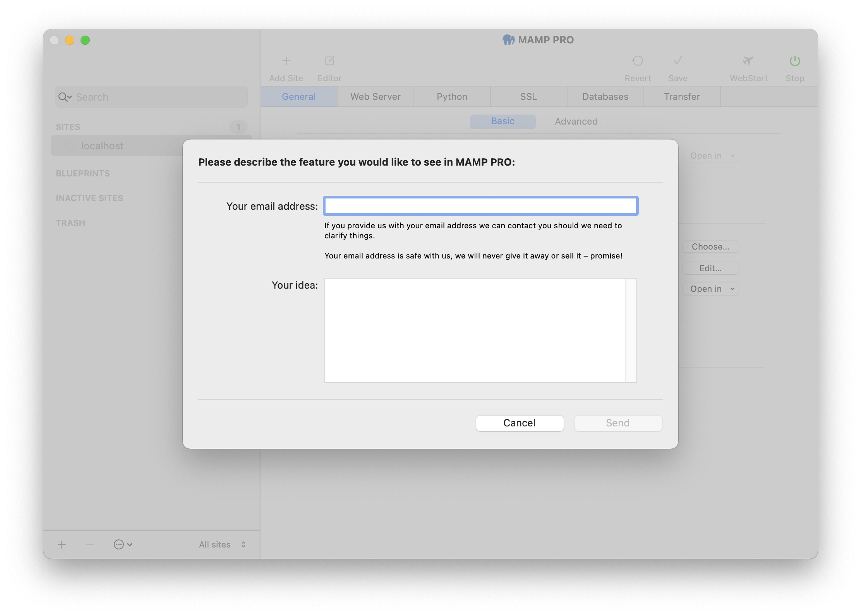Viewport: 861px width, 616px height.
Task: Click the TRASH section header
Action: point(70,223)
